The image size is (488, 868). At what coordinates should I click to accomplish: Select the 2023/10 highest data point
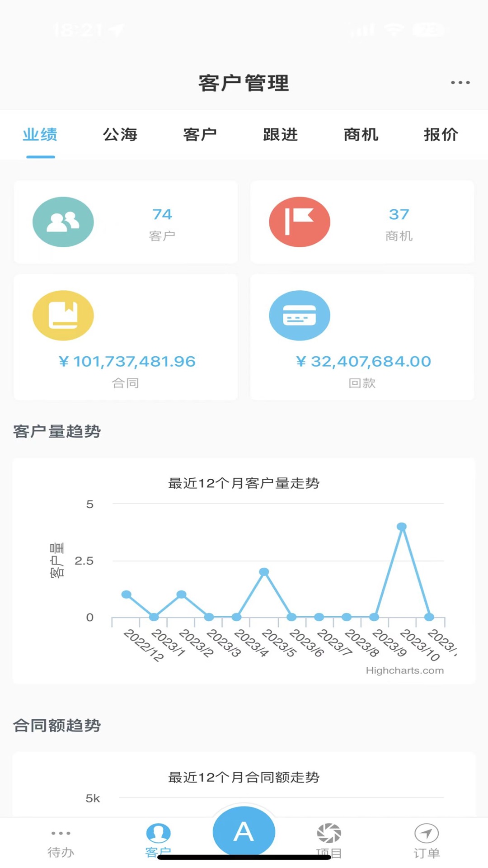pyautogui.click(x=402, y=527)
